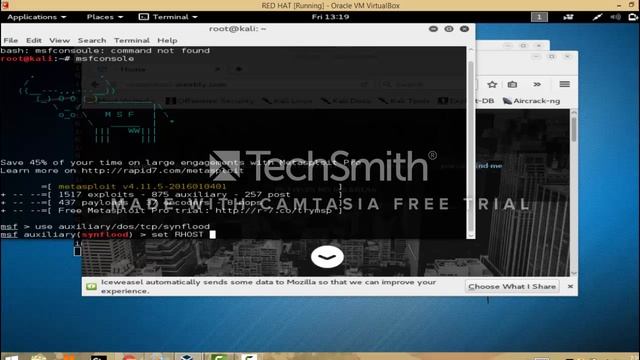Click the notification bar info icon
Screen dimensions: 640x360
tap(91, 287)
